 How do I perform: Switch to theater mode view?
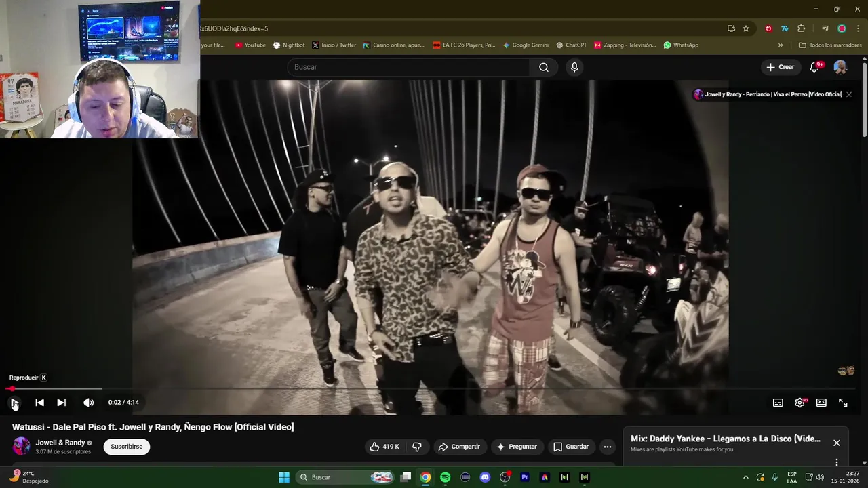click(x=821, y=403)
